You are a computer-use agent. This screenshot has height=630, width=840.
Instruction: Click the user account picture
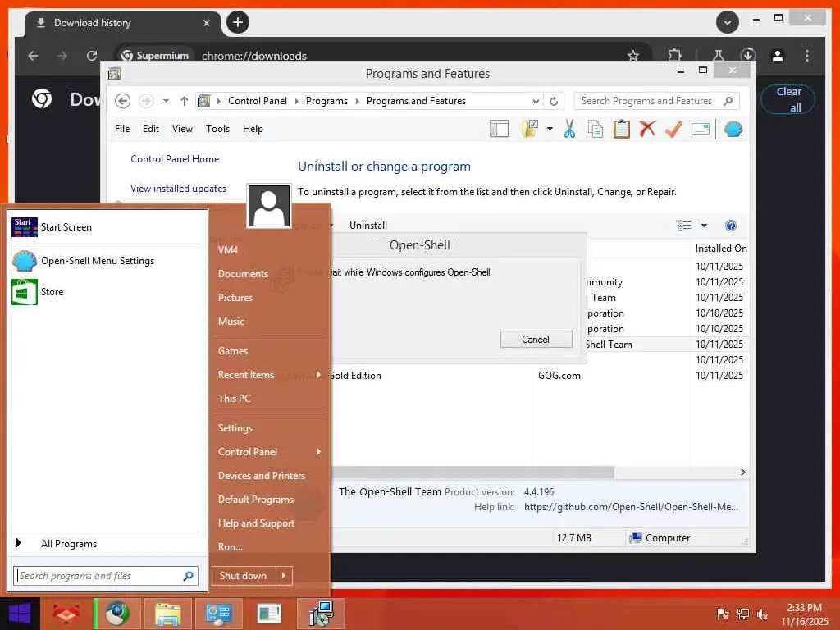(269, 206)
